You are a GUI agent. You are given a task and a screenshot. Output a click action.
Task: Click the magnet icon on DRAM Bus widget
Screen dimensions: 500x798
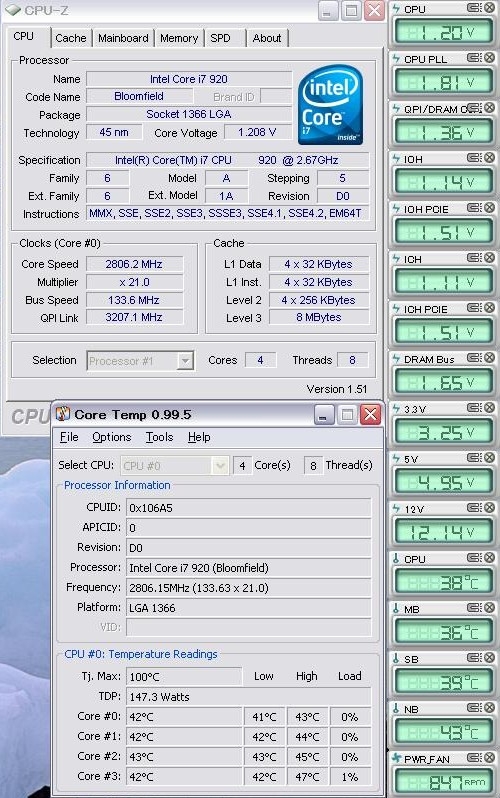474,358
